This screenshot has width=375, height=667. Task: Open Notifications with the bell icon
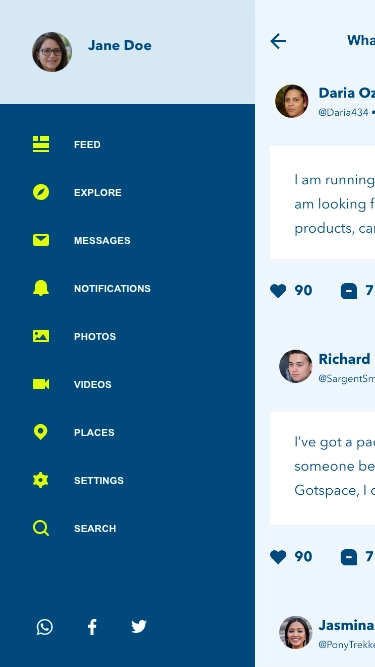click(x=41, y=288)
